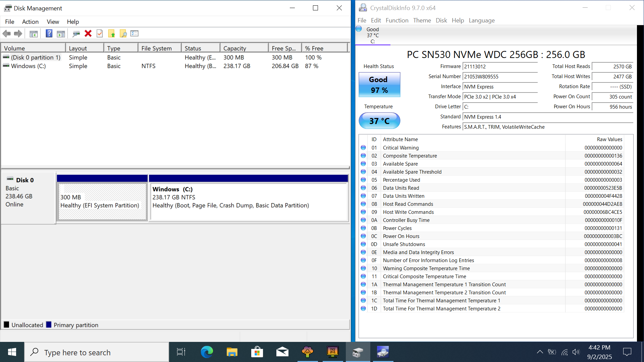
Task: Click the checklist settings toolbar icon
Action: click(x=135, y=34)
